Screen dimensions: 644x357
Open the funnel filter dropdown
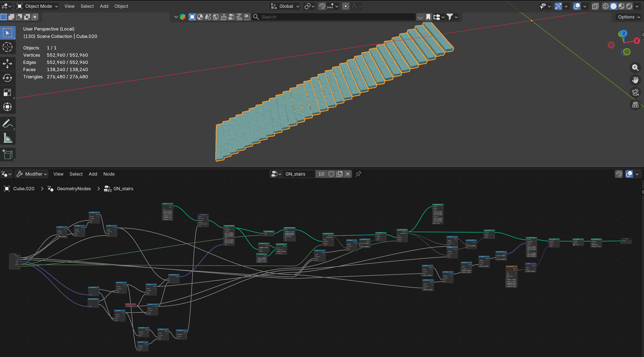(x=452, y=17)
